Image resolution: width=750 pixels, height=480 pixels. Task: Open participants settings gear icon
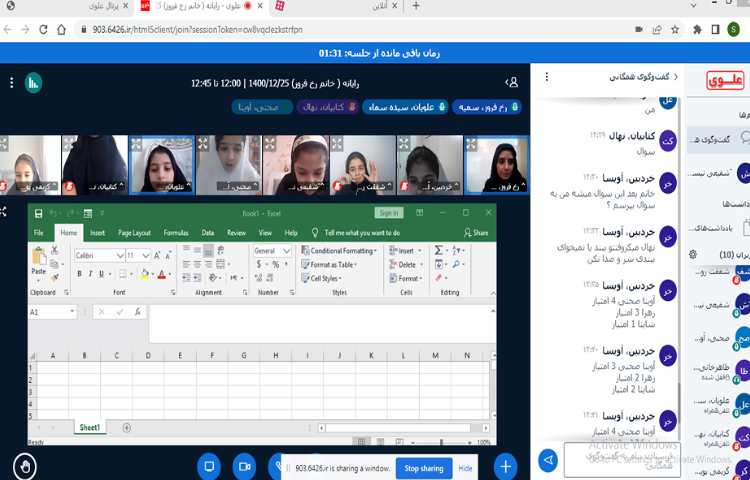[x=693, y=254]
